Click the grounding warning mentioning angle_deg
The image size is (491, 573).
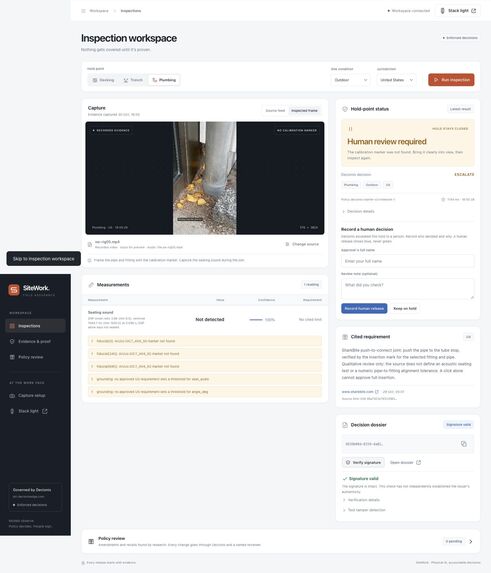pyautogui.click(x=205, y=392)
